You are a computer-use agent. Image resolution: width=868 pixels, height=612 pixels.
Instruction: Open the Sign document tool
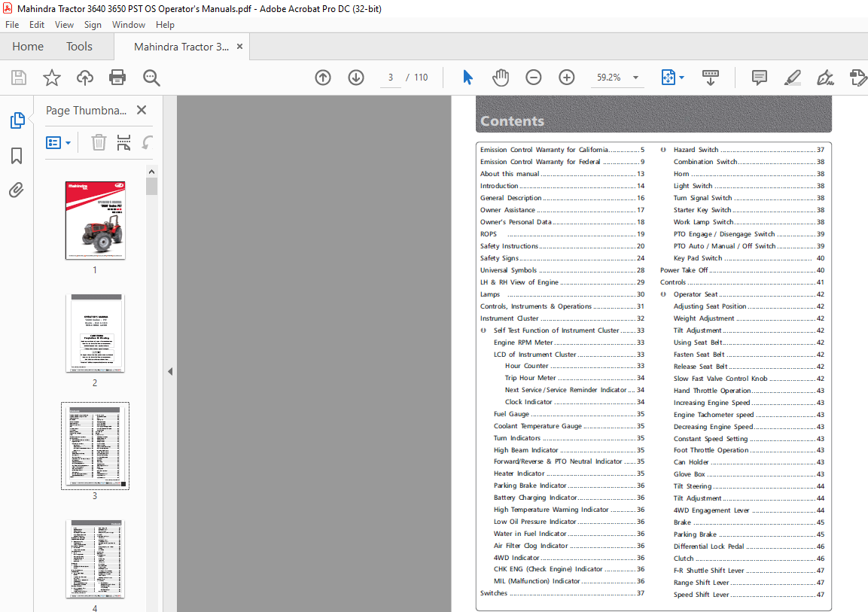825,78
